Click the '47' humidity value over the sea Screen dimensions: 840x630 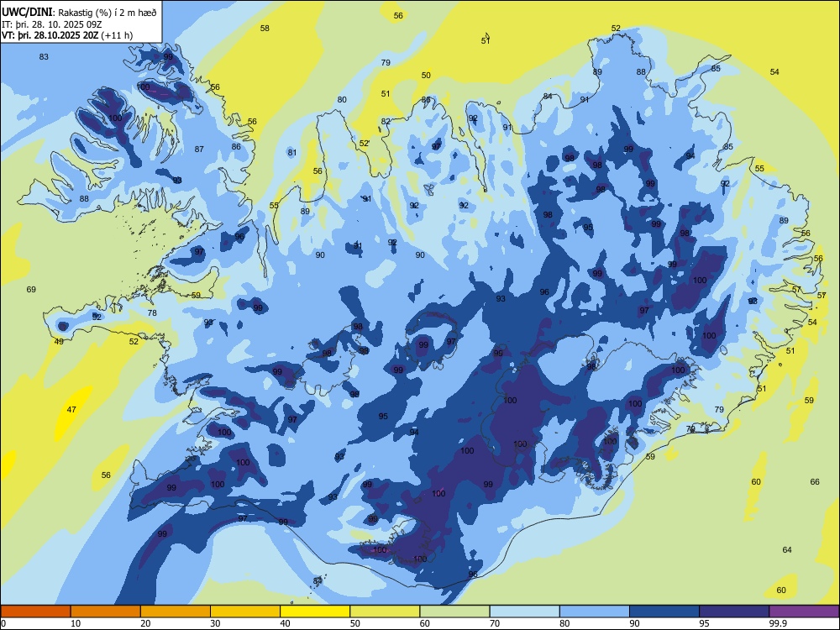[x=71, y=410]
